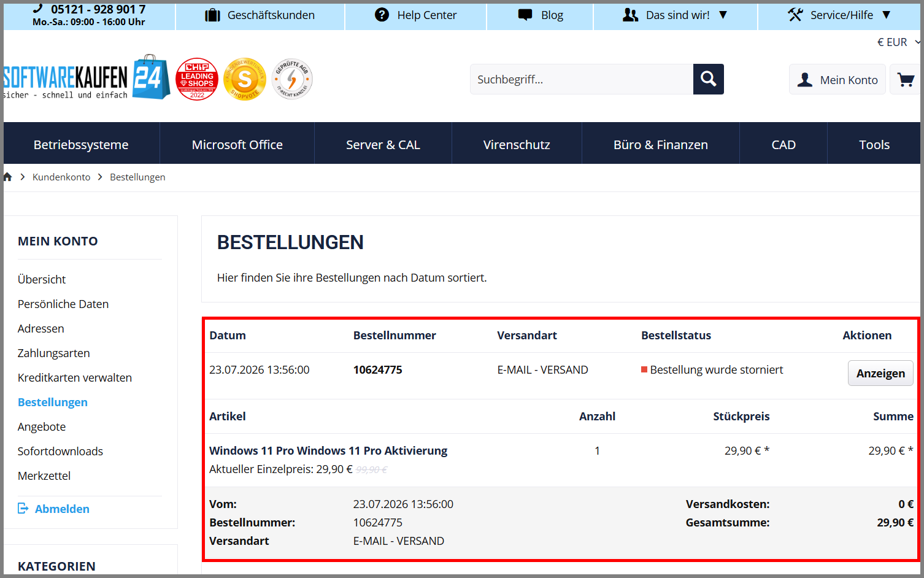Click the Geschäftskunden briefcase icon
This screenshot has height=578, width=924.
coord(212,15)
